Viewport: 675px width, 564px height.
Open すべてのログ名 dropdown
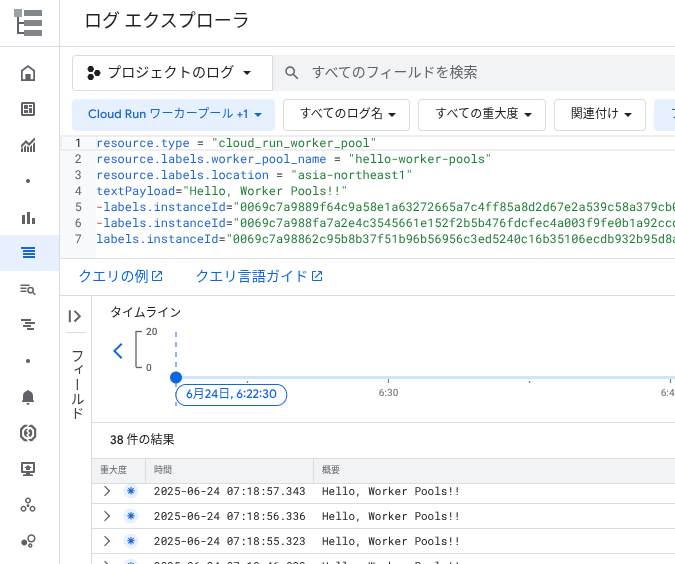pyautogui.click(x=346, y=115)
